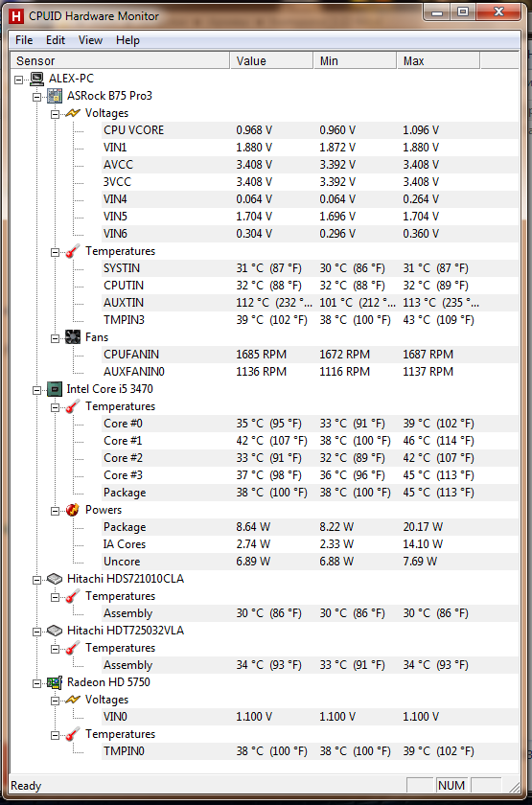This screenshot has width=532, height=805.
Task: Select the SYSTIN temperature row
Action: pyautogui.click(x=311, y=268)
